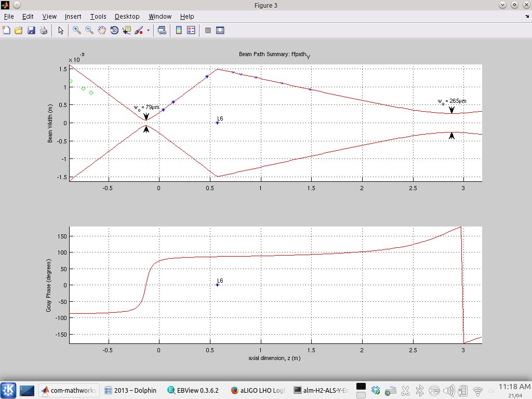532x399 pixels.
Task: Open the battery status icon
Action: pos(463,391)
